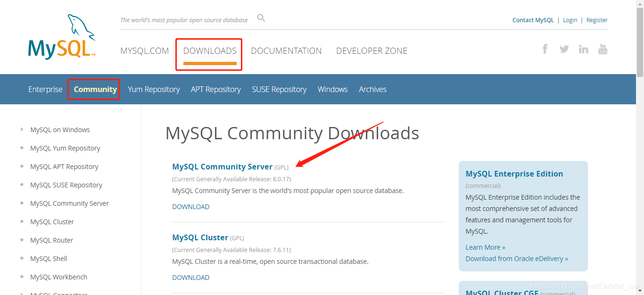Viewport: 644px width, 295px height.
Task: Open MySQL Router sidebar link
Action: point(52,240)
